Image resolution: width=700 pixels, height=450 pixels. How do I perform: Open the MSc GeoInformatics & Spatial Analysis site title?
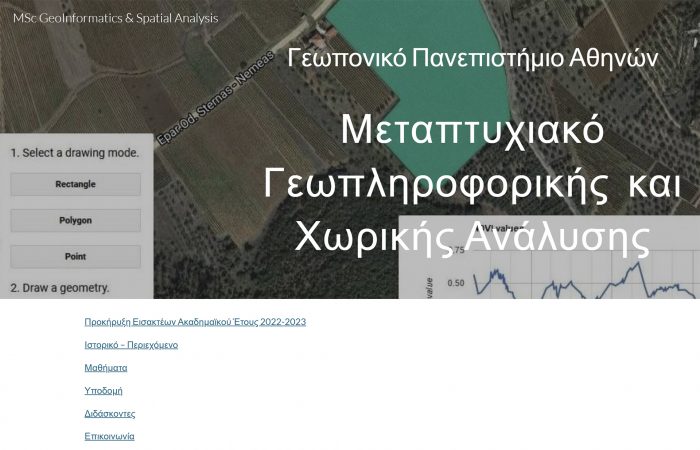(x=116, y=18)
